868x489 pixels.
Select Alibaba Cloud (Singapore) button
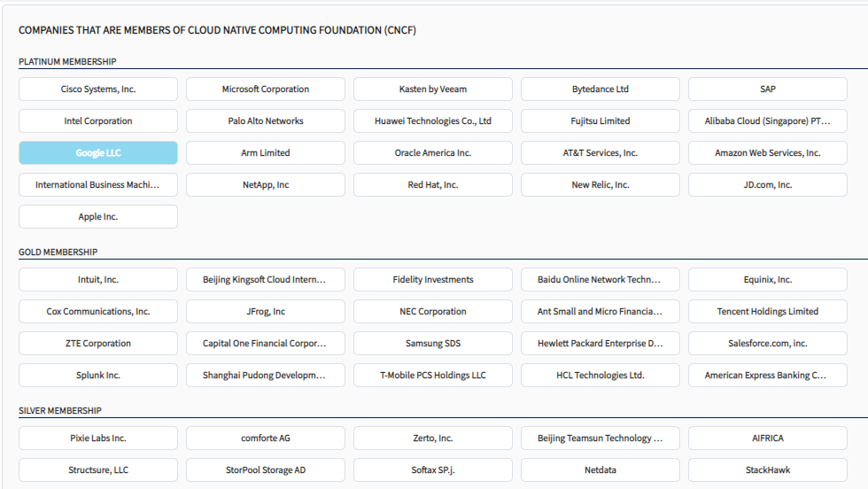(x=768, y=120)
